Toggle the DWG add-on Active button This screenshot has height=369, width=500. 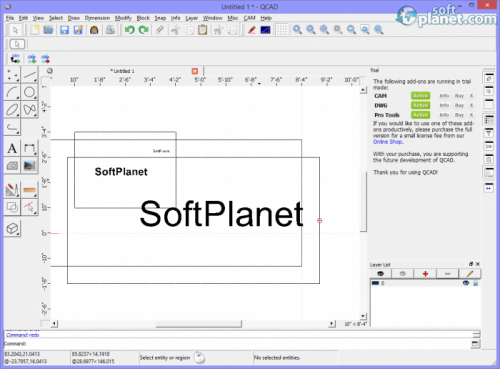click(x=420, y=105)
